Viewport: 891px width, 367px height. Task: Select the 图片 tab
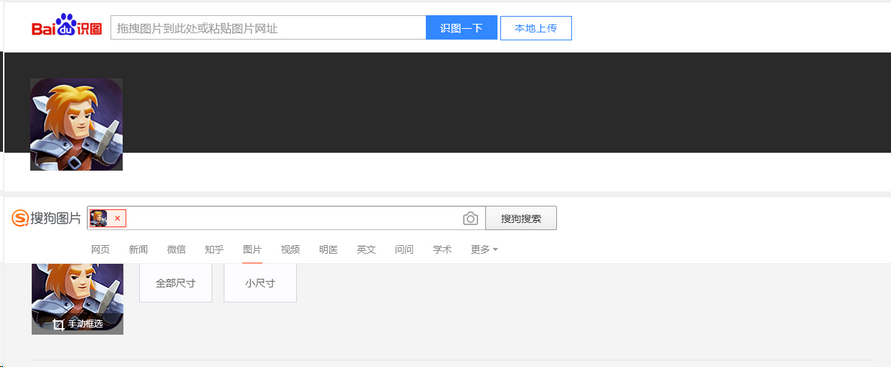click(252, 249)
